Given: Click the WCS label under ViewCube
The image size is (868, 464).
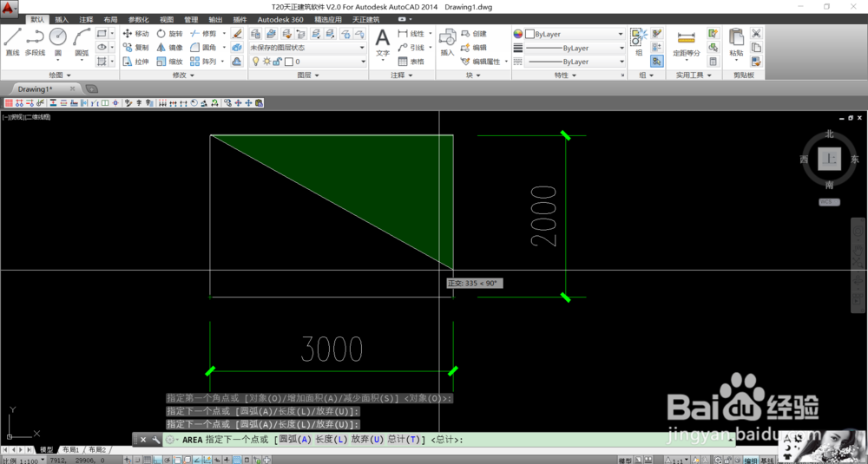Looking at the screenshot, I should [x=829, y=202].
